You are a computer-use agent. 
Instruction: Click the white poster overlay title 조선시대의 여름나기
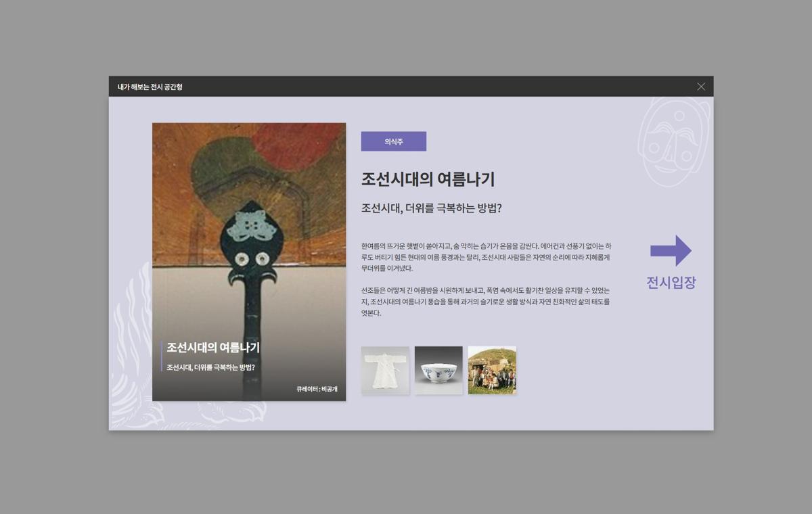pyautogui.click(x=213, y=348)
